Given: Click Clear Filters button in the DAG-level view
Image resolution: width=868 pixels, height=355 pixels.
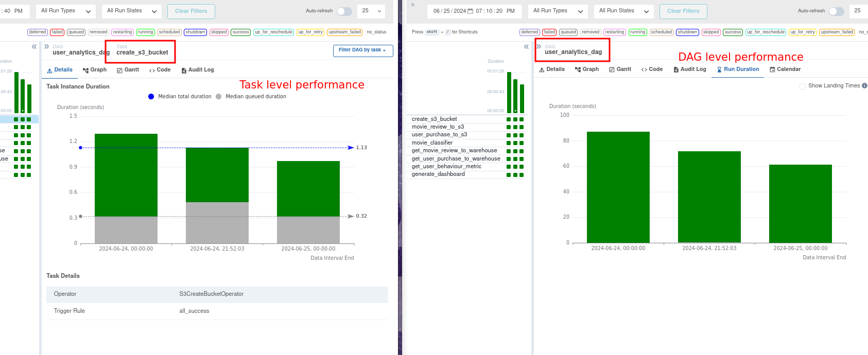Looking at the screenshot, I should (683, 11).
